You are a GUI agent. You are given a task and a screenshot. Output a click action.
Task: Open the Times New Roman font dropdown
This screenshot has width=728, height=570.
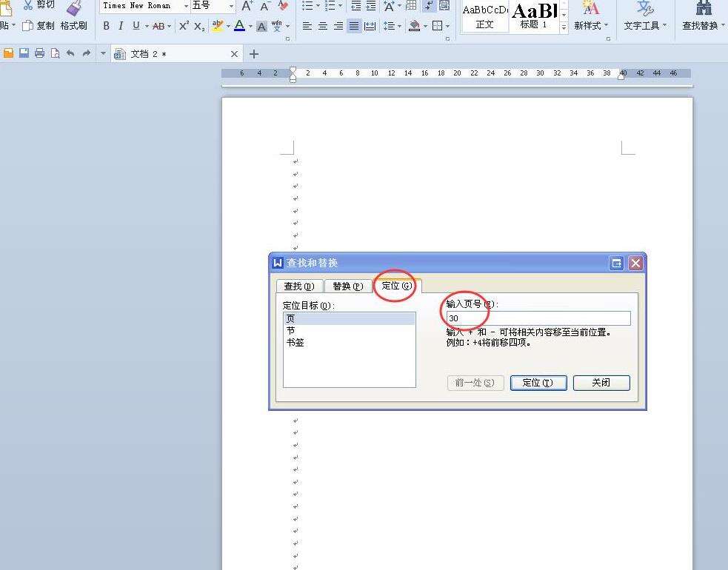pos(186,6)
